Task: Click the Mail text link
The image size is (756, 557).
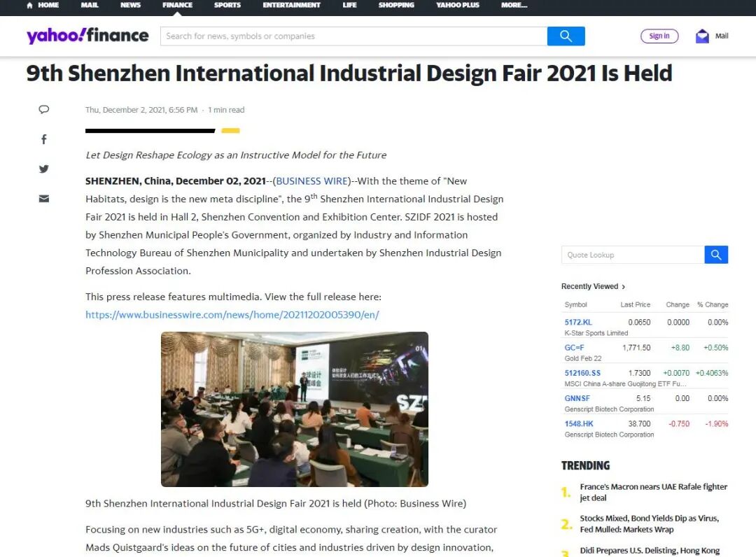Action: (721, 36)
